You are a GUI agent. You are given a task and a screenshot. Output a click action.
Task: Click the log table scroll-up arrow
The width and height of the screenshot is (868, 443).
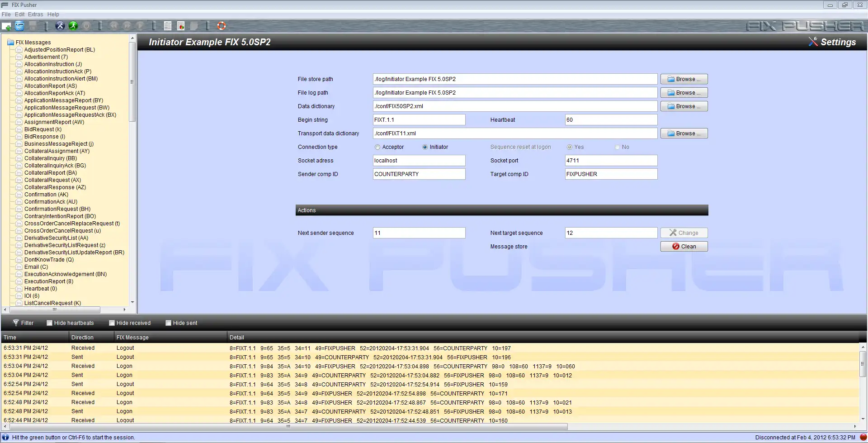tap(863, 347)
